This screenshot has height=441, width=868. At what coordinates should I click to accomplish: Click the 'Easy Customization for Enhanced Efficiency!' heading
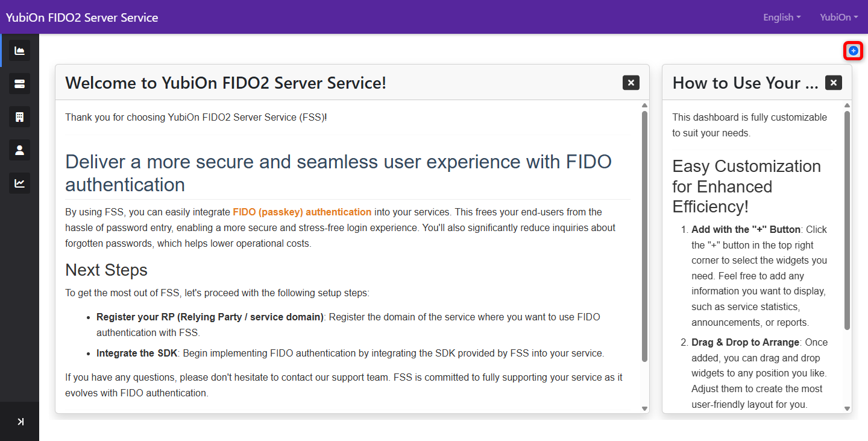747,186
